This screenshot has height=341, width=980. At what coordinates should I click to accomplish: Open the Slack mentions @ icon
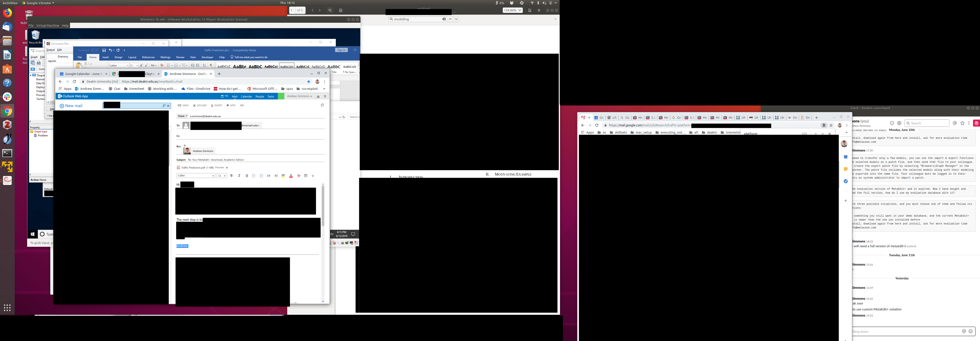click(x=954, y=123)
